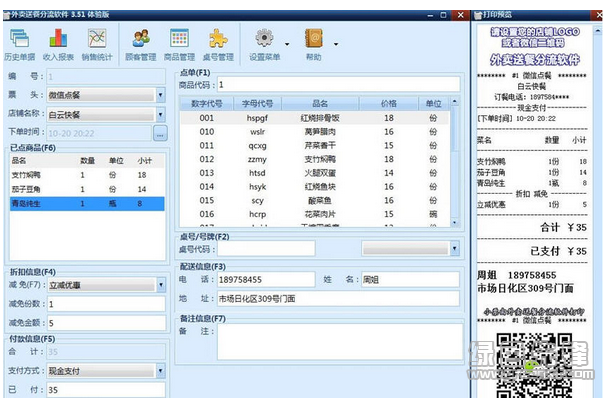The height and width of the screenshot is (399, 616).
Task: Click the 商品代码 input field
Action: pyautogui.click(x=339, y=84)
